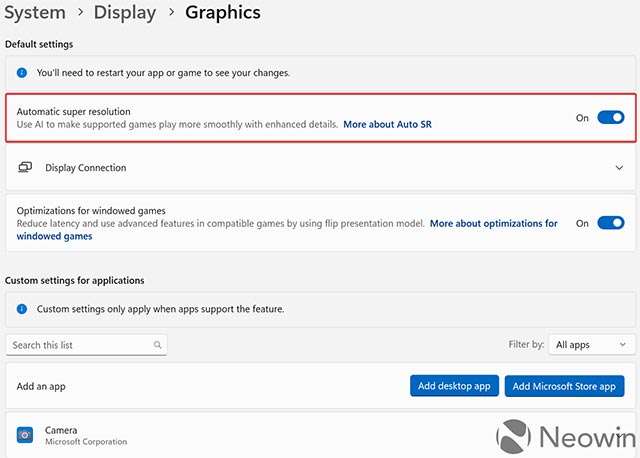This screenshot has width=640, height=458.
Task: Click the restart notice info icon
Action: tap(22, 73)
